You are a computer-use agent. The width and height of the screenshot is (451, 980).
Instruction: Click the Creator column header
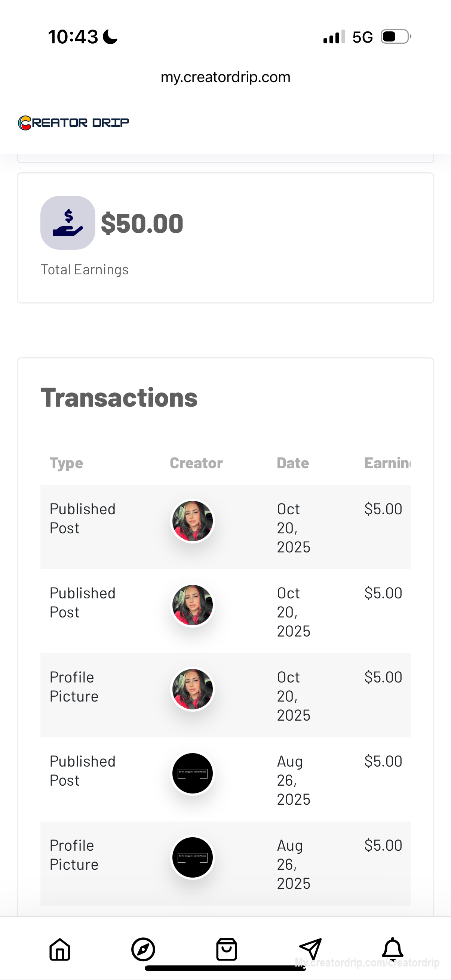click(196, 463)
